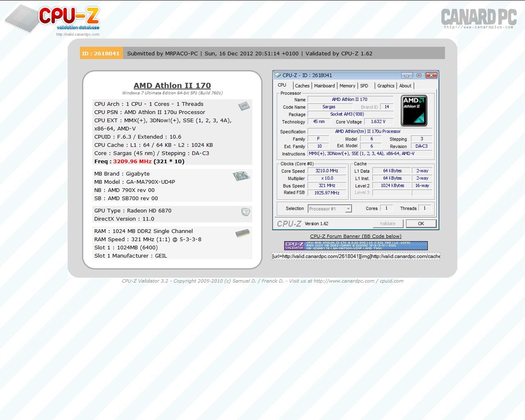Open the Memory tab
The height and width of the screenshot is (420, 525).
[x=347, y=86]
